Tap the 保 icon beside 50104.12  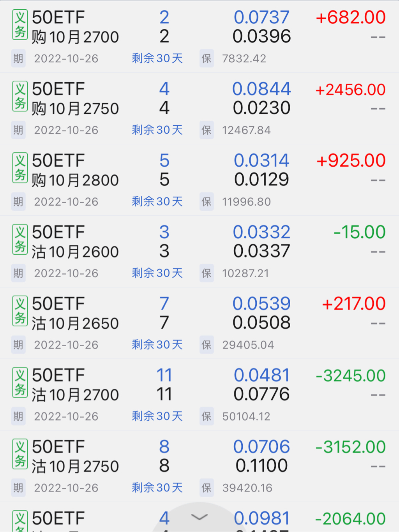pos(207,416)
